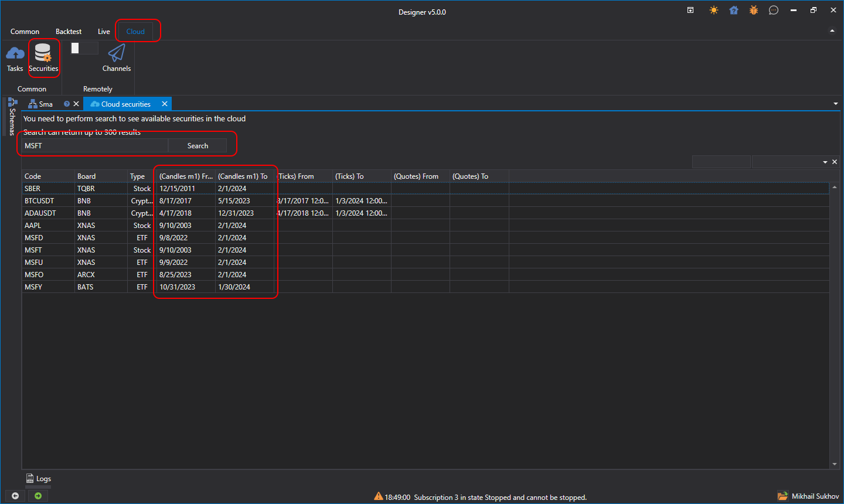Screen dimensions: 844x504
Task: Open the cloud Tasks icon
Action: point(15,59)
